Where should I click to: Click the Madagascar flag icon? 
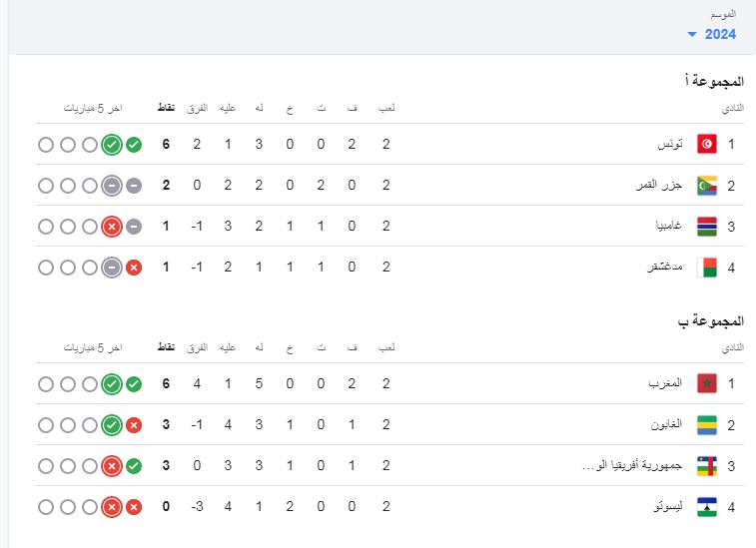706,268
